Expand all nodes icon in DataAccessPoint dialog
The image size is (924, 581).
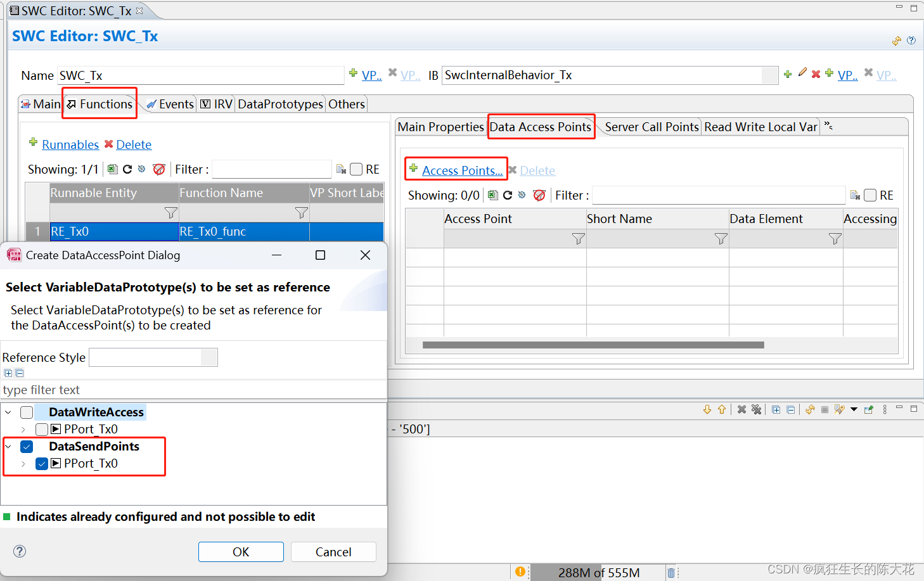point(8,373)
